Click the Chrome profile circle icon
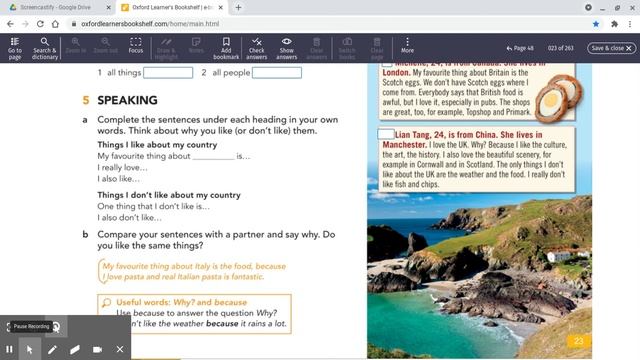Viewport: 640px width, 360px height. click(x=588, y=7)
